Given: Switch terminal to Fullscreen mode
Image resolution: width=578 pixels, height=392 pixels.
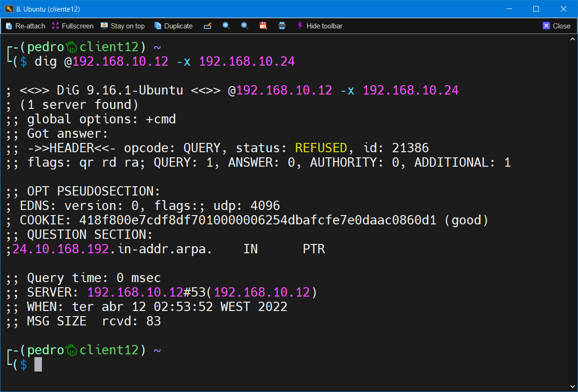Looking at the screenshot, I should (x=73, y=26).
